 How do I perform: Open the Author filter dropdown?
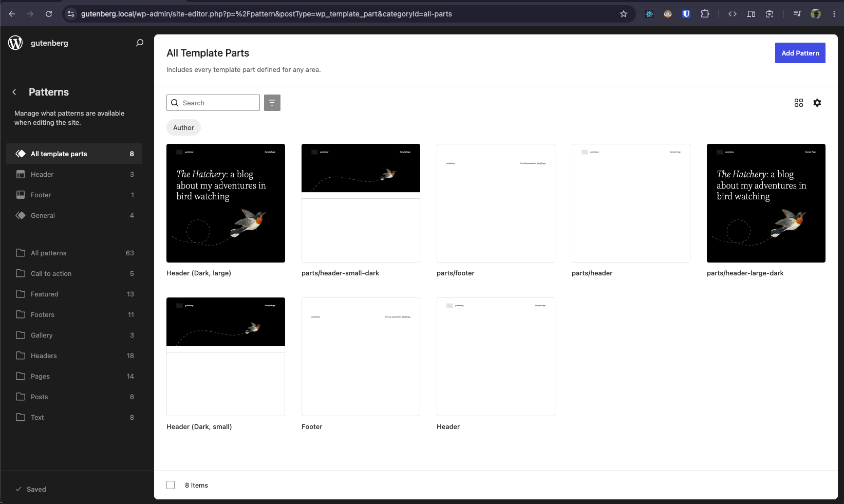183,127
